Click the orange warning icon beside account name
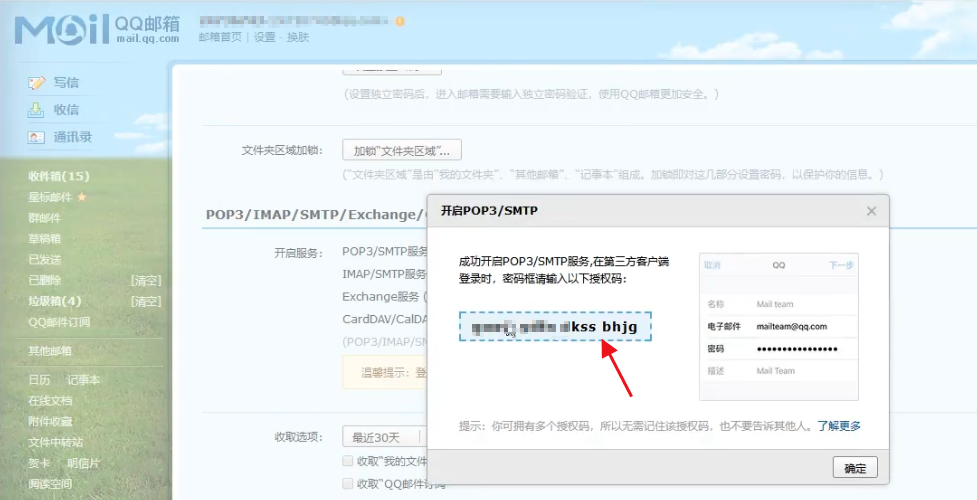 click(400, 21)
